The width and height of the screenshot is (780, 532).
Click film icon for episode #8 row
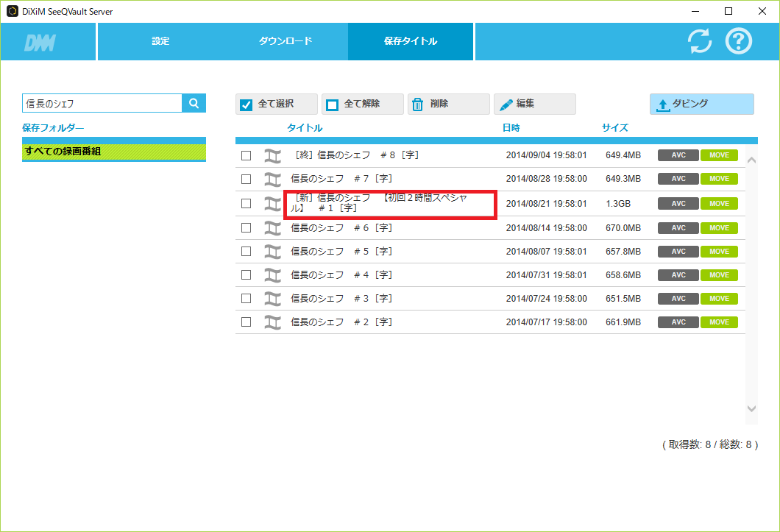tap(273, 155)
